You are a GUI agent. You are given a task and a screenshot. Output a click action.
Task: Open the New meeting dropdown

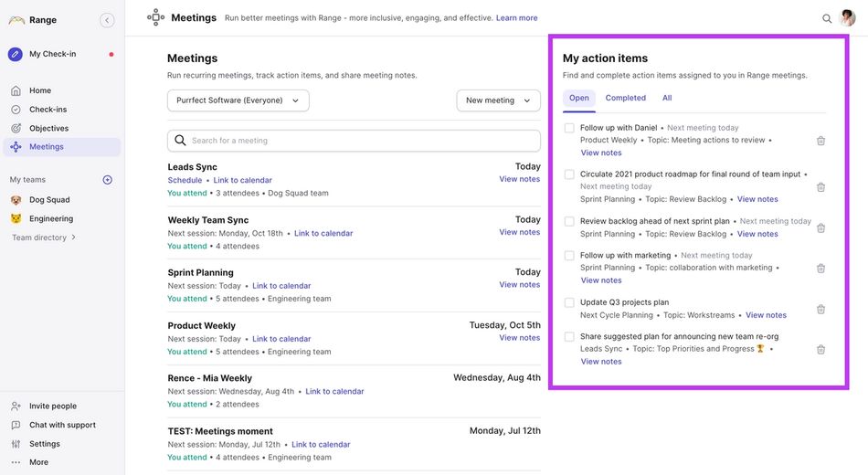click(498, 100)
